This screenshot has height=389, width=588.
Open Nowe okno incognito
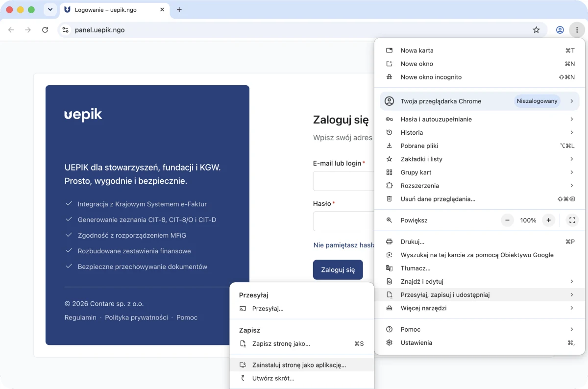point(480,77)
